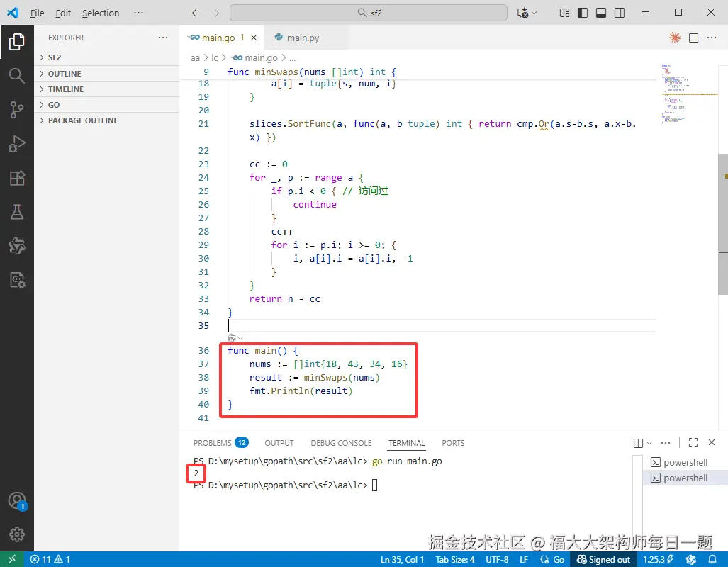The image size is (728, 567).
Task: Open Explorer Views and More Actions ellipsis
Action: tap(163, 38)
